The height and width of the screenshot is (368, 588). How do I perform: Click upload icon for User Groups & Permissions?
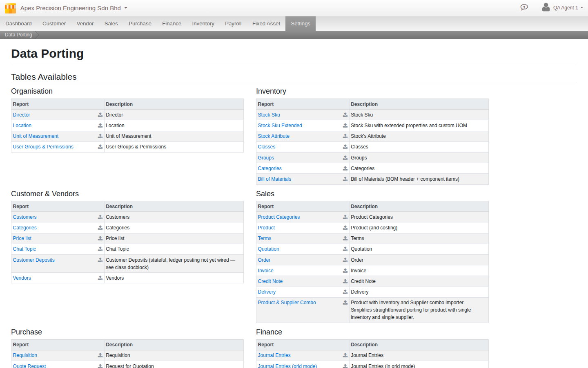coord(100,147)
